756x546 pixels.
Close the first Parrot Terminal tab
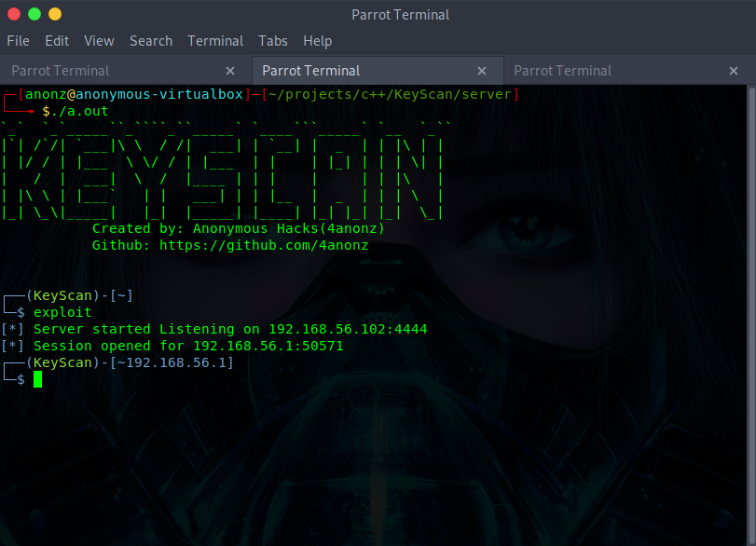pyautogui.click(x=230, y=71)
